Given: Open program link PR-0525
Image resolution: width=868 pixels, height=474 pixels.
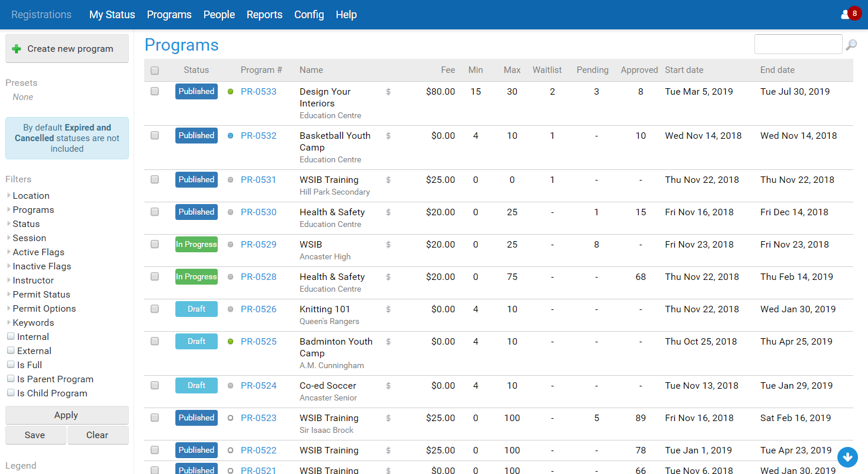Looking at the screenshot, I should (258, 342).
